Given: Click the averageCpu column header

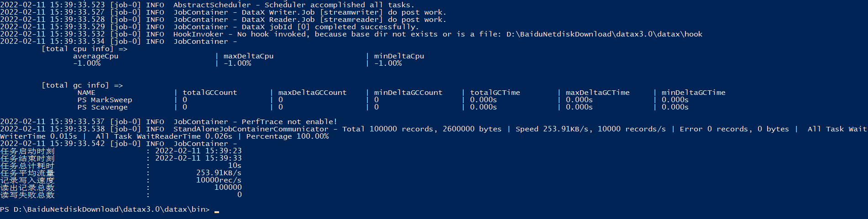Looking at the screenshot, I should [95, 56].
